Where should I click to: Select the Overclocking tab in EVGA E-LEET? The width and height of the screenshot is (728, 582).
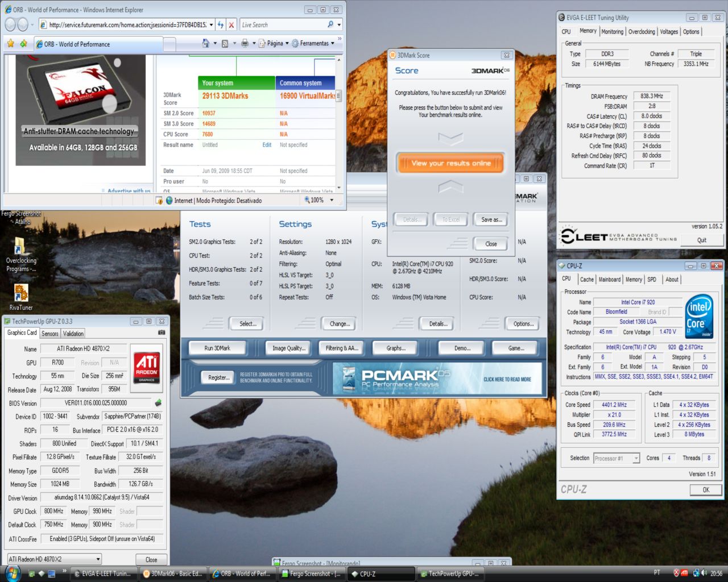tap(642, 32)
